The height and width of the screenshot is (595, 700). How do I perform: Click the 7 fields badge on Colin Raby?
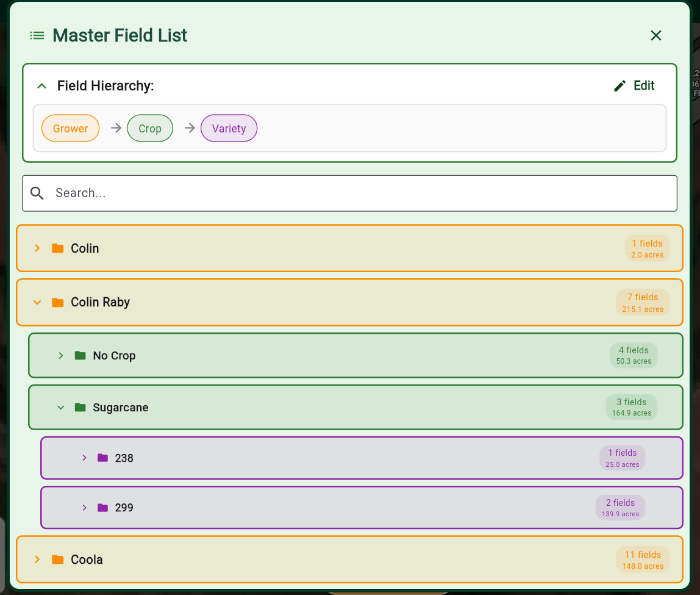click(643, 302)
